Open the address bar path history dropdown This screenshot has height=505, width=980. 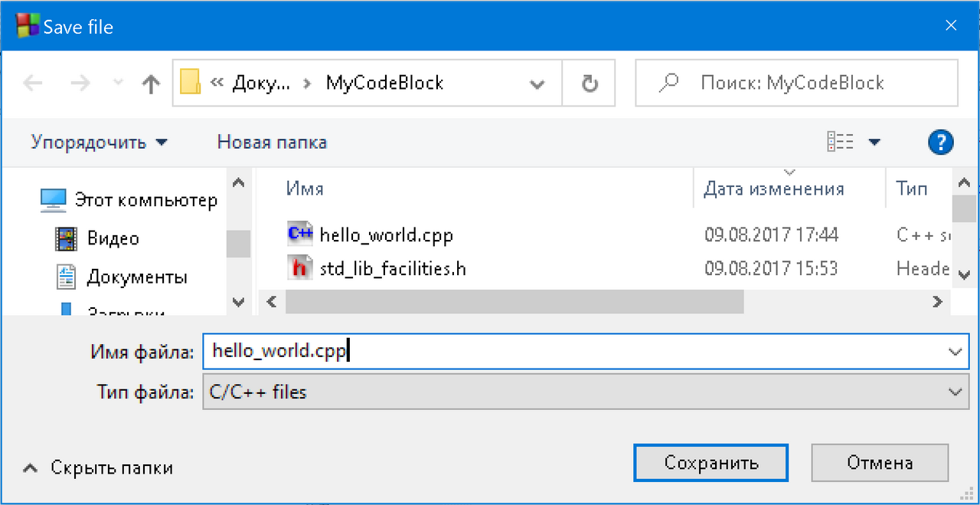point(537,84)
